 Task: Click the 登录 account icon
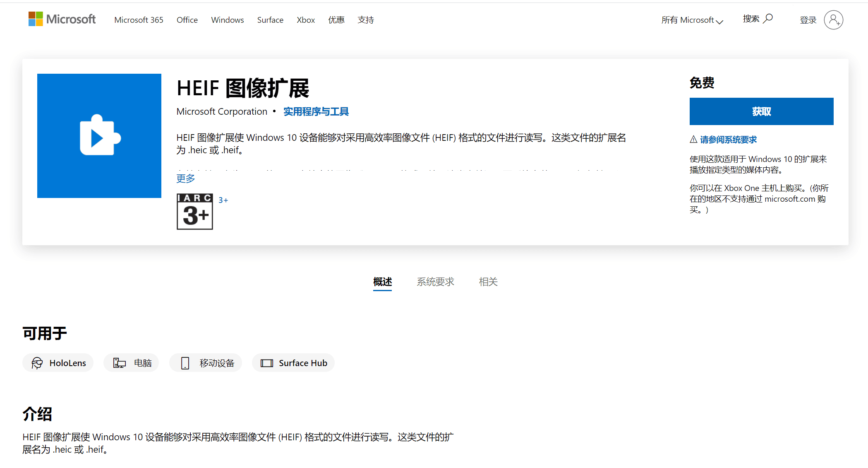tap(834, 20)
